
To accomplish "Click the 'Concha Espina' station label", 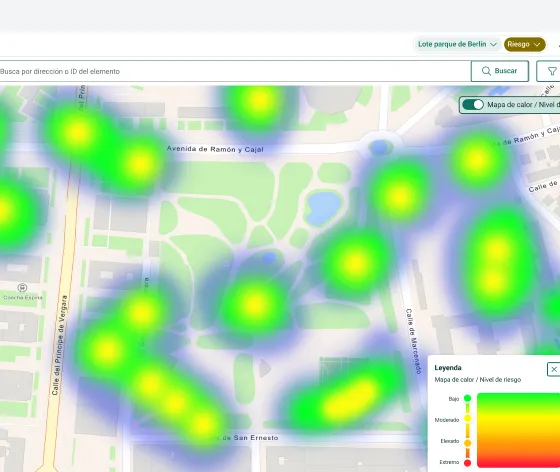I will coord(23,297).
